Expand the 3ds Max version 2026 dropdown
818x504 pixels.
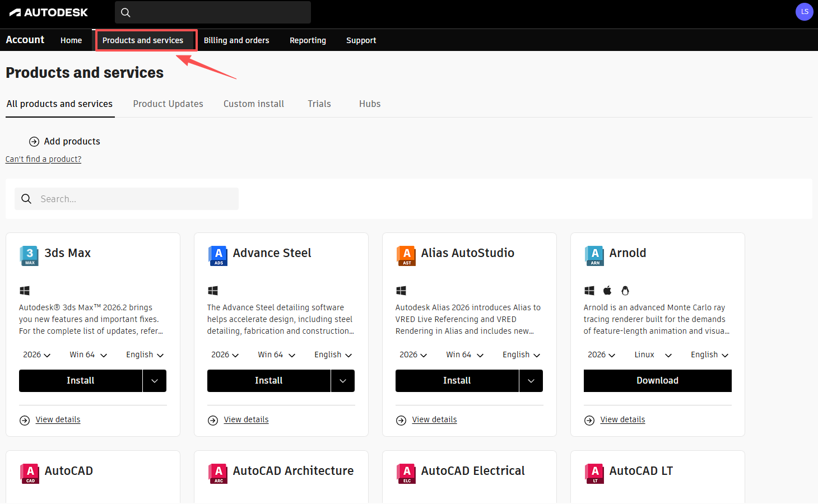click(x=37, y=355)
